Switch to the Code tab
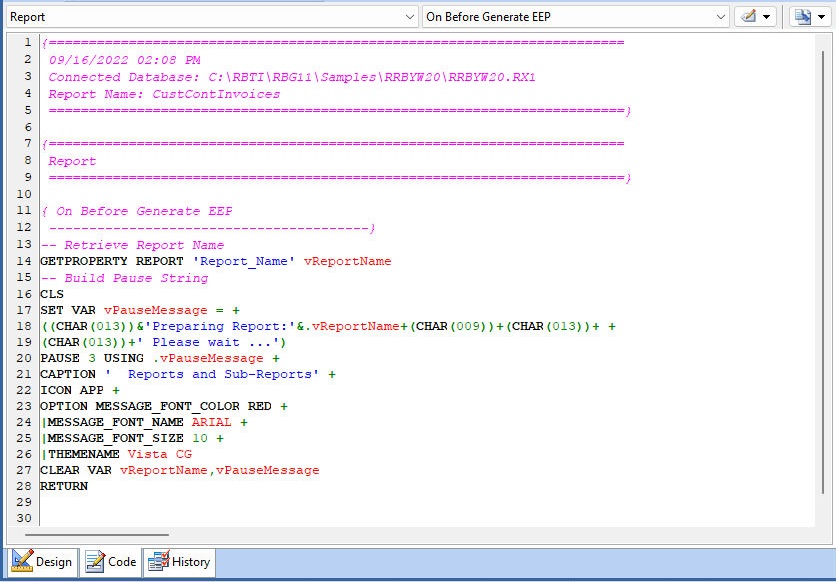The width and height of the screenshot is (836, 582). click(x=111, y=562)
